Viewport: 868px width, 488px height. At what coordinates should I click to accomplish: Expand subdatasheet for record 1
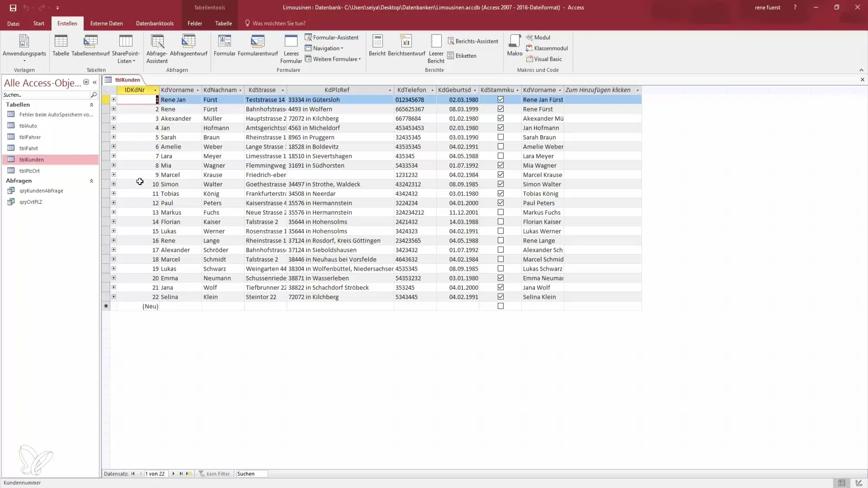coord(113,99)
